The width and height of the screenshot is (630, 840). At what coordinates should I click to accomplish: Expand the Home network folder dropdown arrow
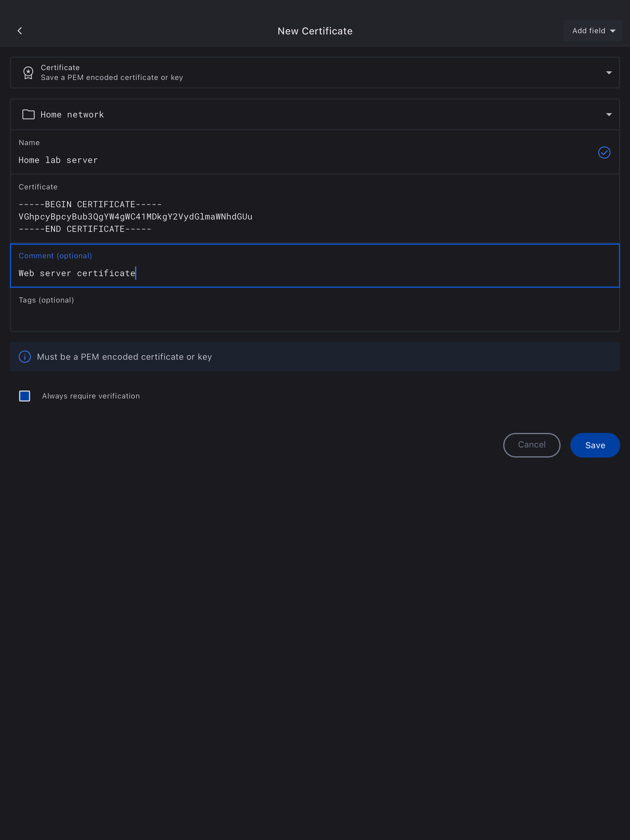point(609,114)
